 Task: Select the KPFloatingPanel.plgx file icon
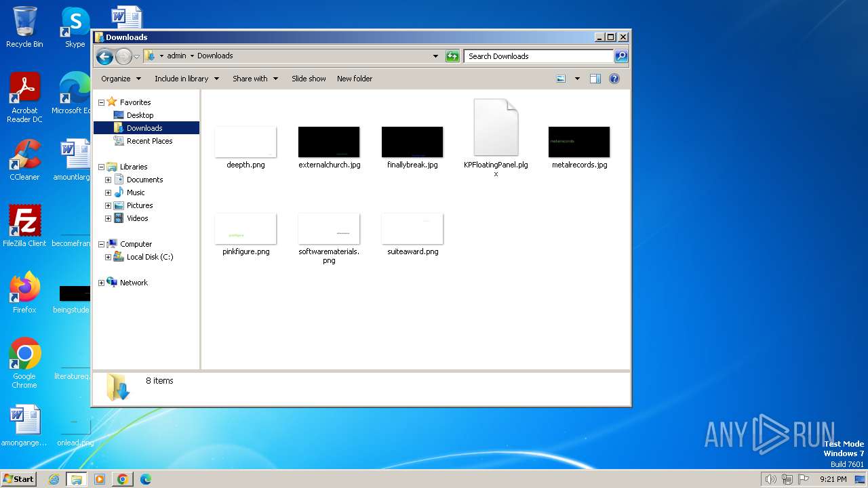tap(496, 128)
